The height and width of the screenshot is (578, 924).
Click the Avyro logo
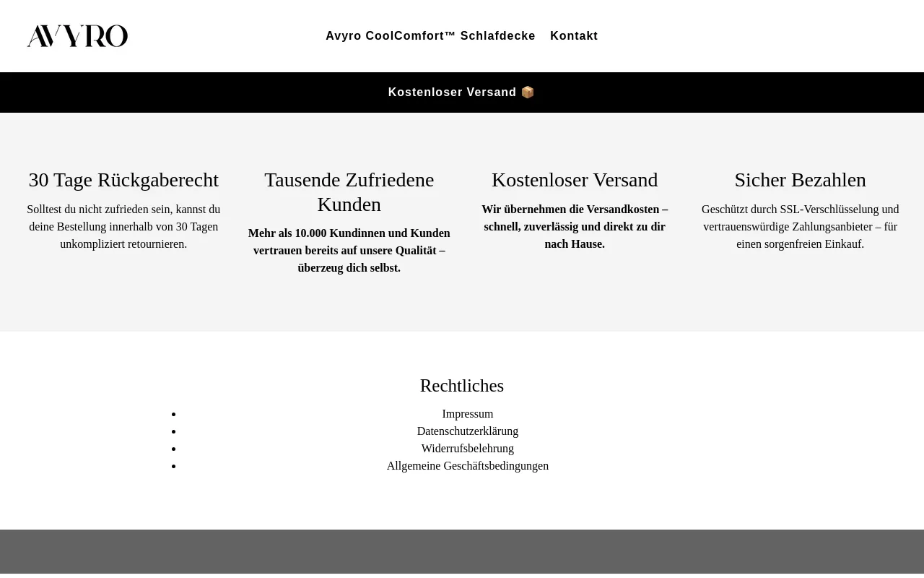77,36
